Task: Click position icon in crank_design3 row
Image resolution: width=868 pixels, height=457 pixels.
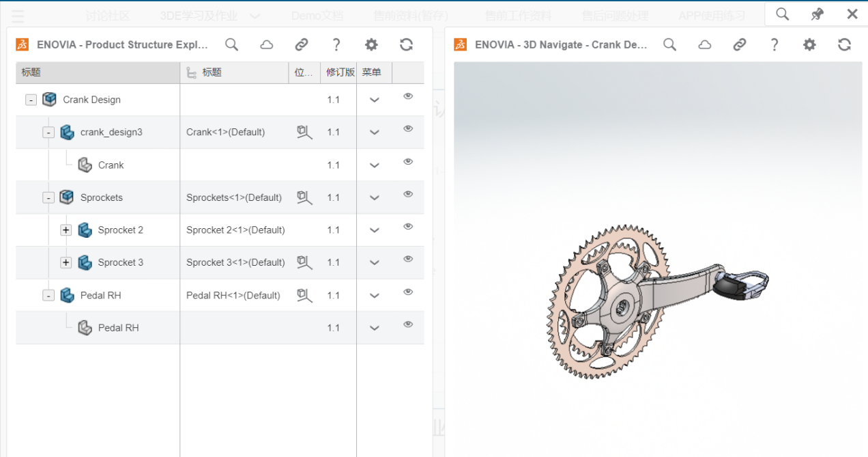Action: 304,132
